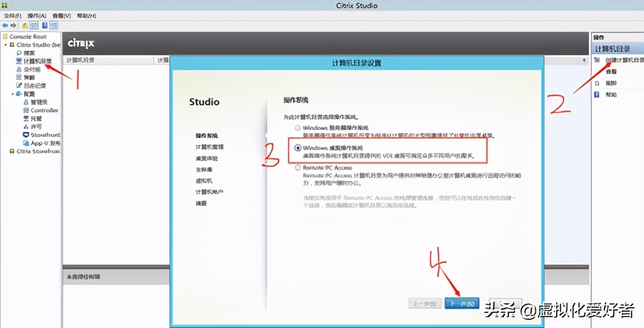This screenshot has height=328, width=644.
Task: Click the Controller icon in the tree
Action: tap(26, 110)
